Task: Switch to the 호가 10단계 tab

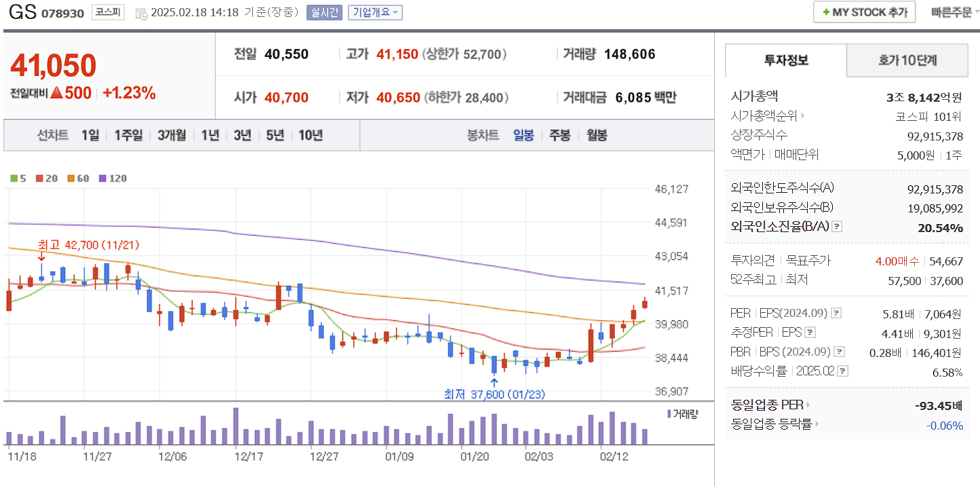Action: pos(907,60)
